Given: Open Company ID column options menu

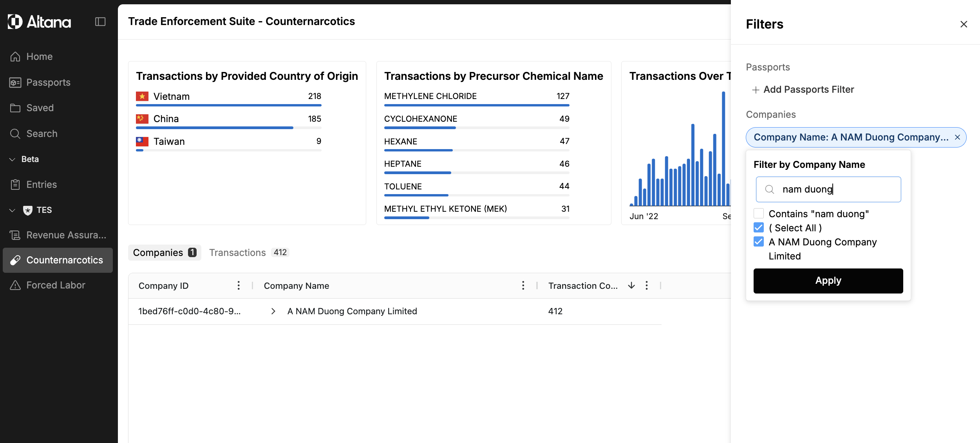Looking at the screenshot, I should [239, 286].
